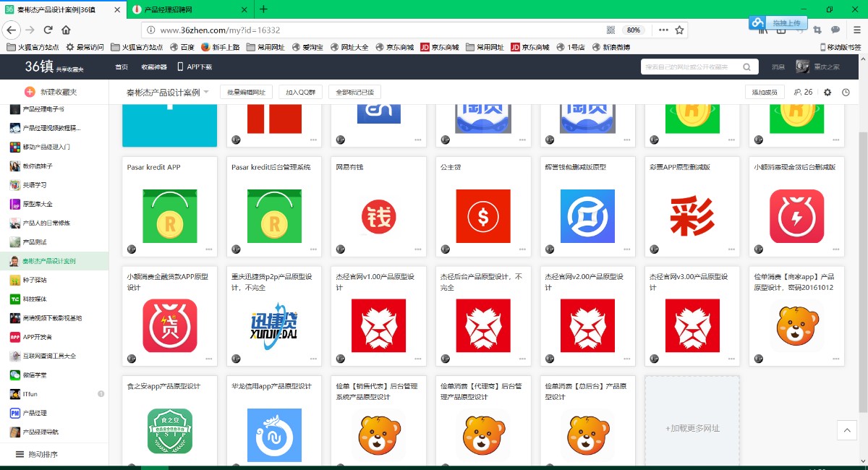Click the QR code icon in address bar

click(610, 30)
